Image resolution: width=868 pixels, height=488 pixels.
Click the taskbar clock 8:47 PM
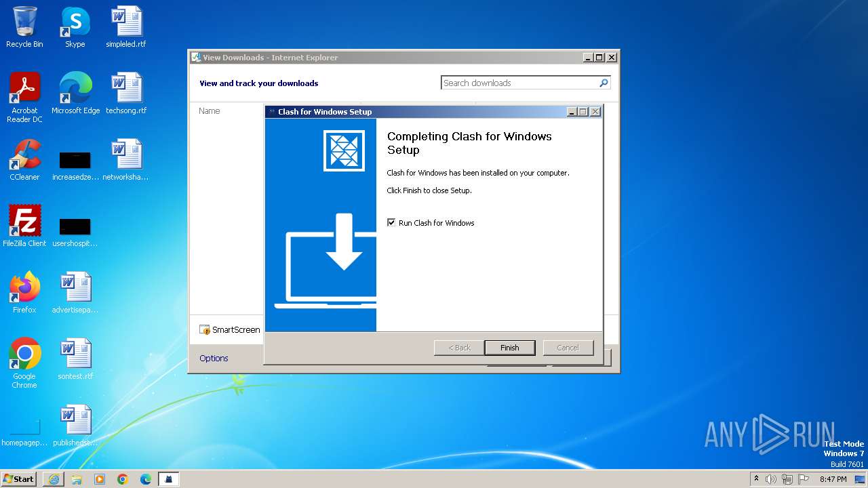(x=833, y=479)
